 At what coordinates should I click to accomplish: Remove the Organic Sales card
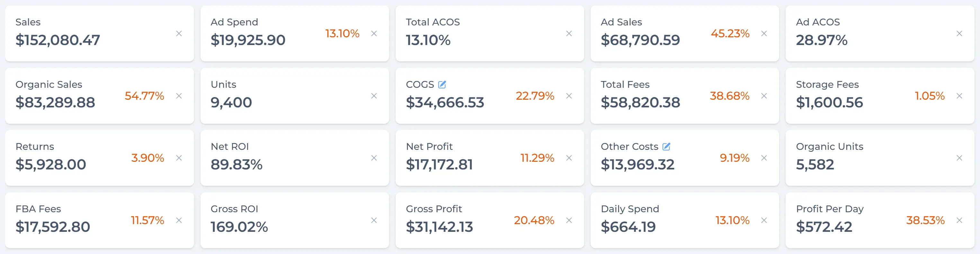(x=179, y=96)
